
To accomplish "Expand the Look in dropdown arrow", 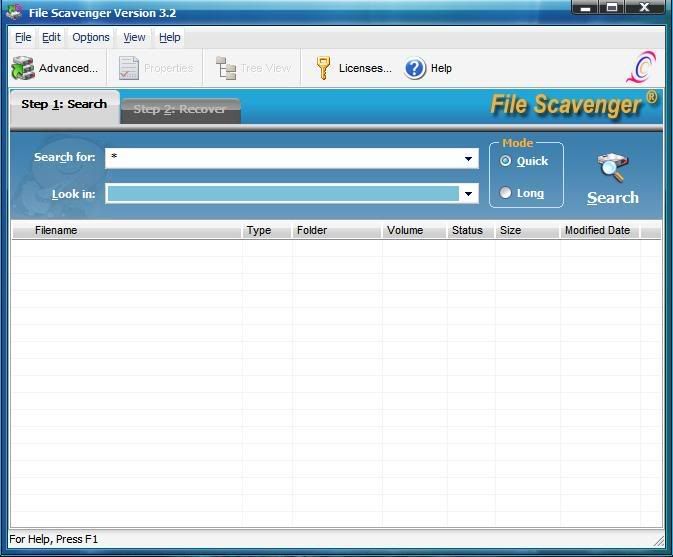I will (468, 194).
